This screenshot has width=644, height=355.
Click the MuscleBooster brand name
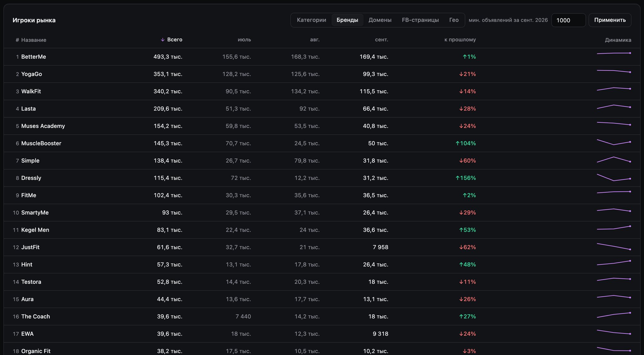point(41,143)
